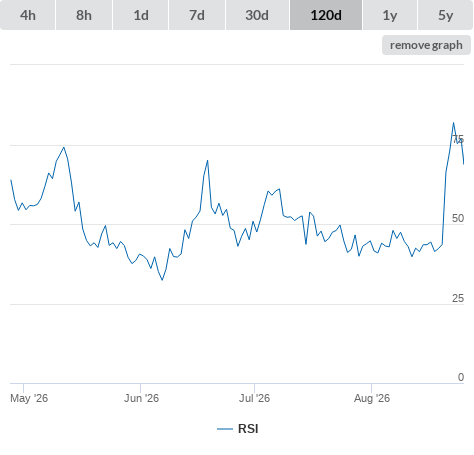Click the RSI peak above 75 in August
The width and height of the screenshot is (474, 455).
pyautogui.click(x=453, y=123)
